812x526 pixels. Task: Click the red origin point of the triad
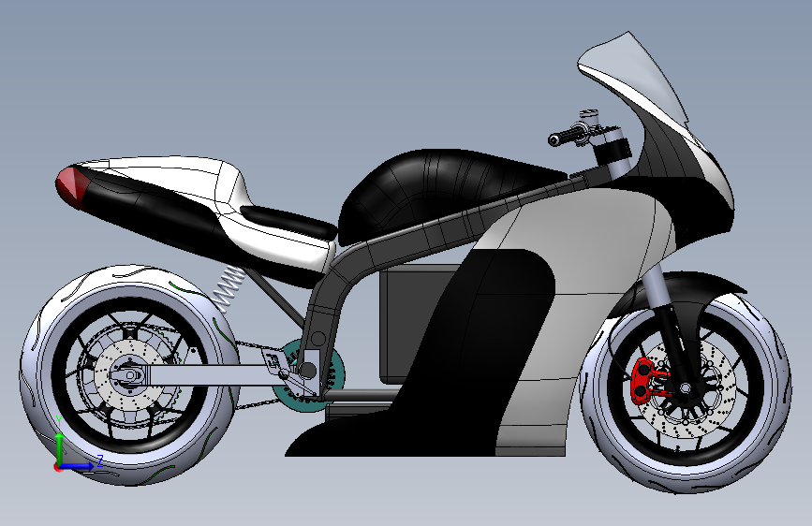point(57,467)
